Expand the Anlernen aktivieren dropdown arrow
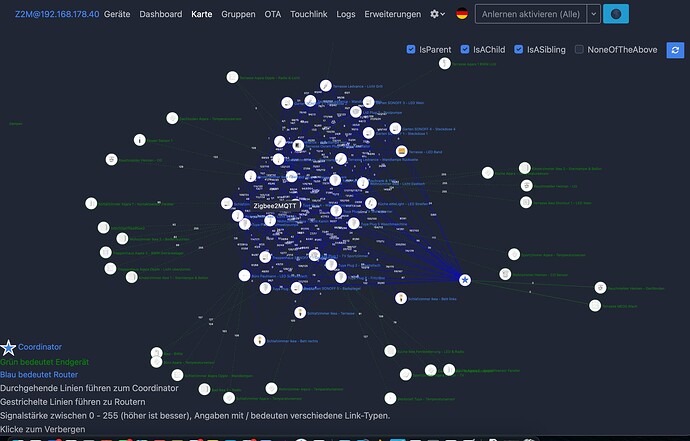The height and width of the screenshot is (441, 690). (594, 14)
